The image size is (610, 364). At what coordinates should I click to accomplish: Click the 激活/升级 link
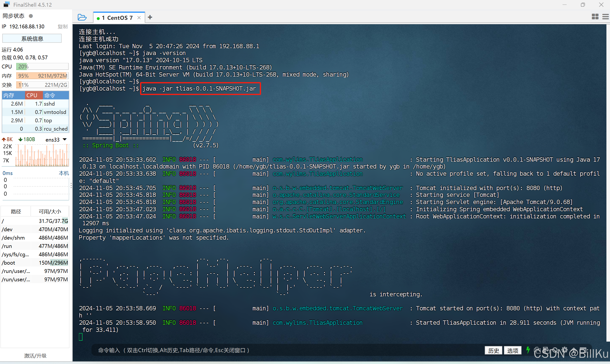pos(35,356)
